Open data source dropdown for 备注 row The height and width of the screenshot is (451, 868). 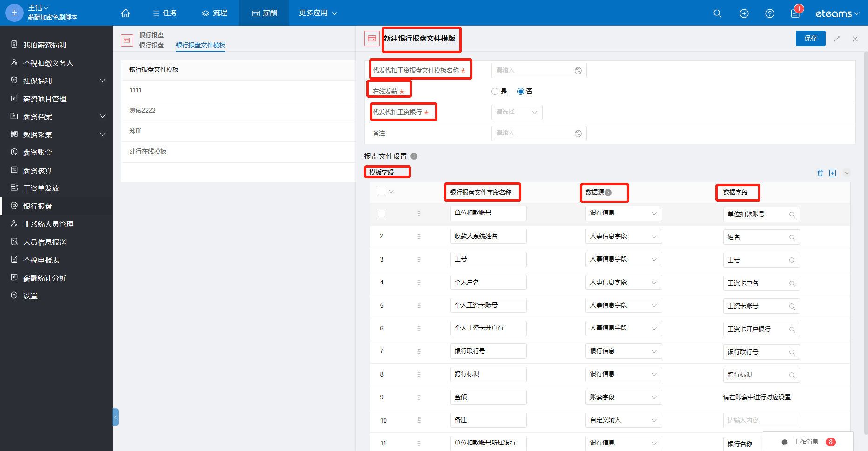click(623, 420)
